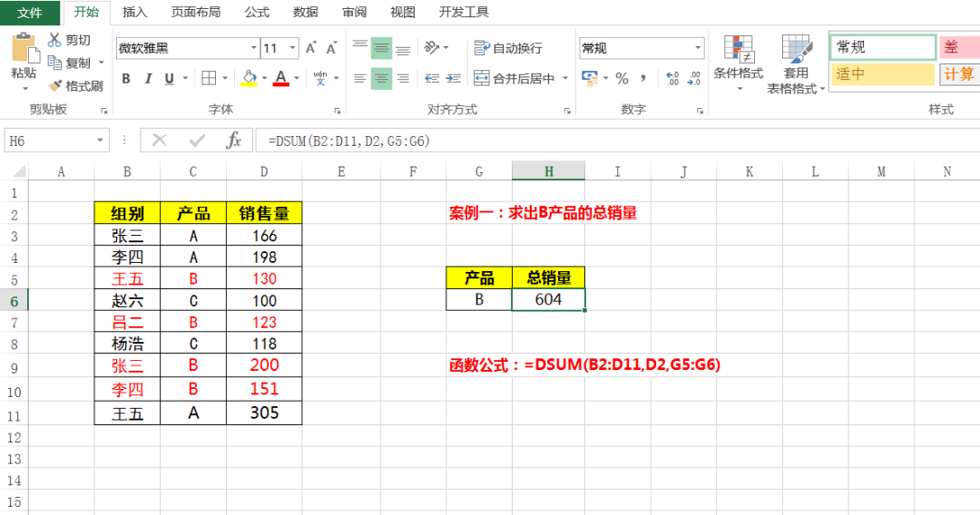Apply comma style number format

pos(643,78)
